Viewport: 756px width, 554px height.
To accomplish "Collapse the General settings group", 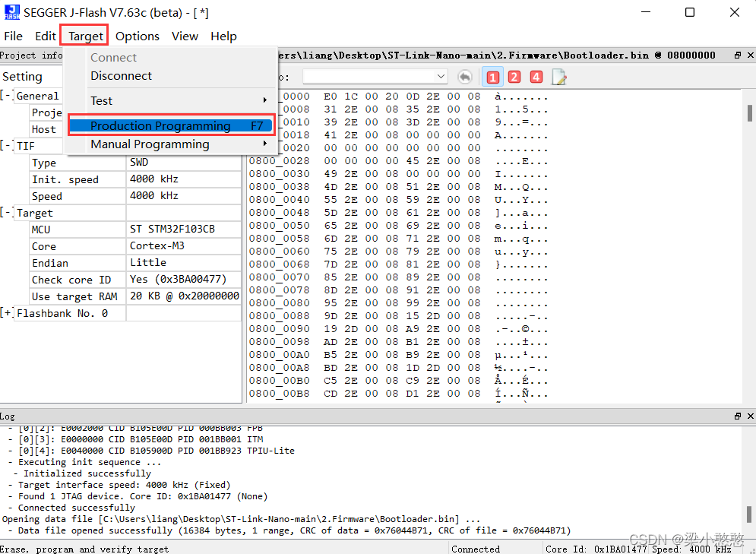I will [x=6, y=96].
